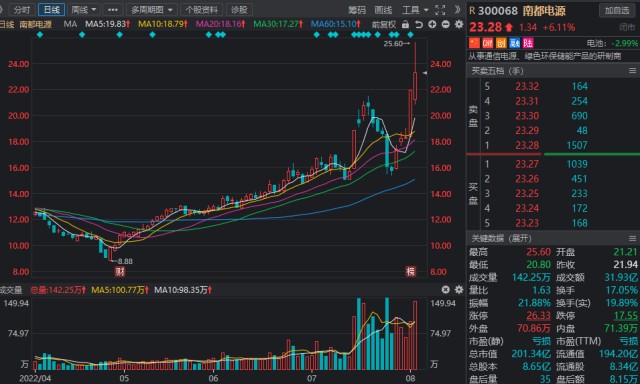This screenshot has height=384, width=640.
Task: Click the 总市值 value 201.34亿
Action: pos(531,354)
